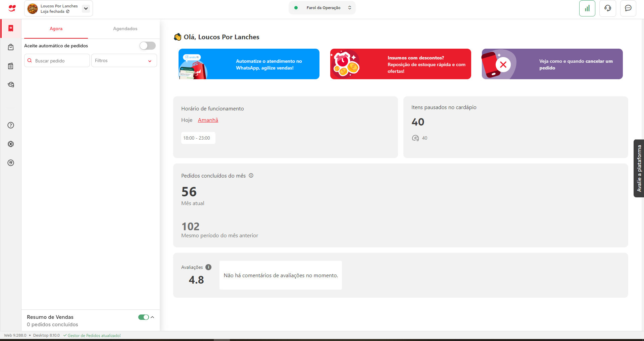This screenshot has height=341, width=644.
Task: Open the chat messages icon
Action: click(x=628, y=8)
